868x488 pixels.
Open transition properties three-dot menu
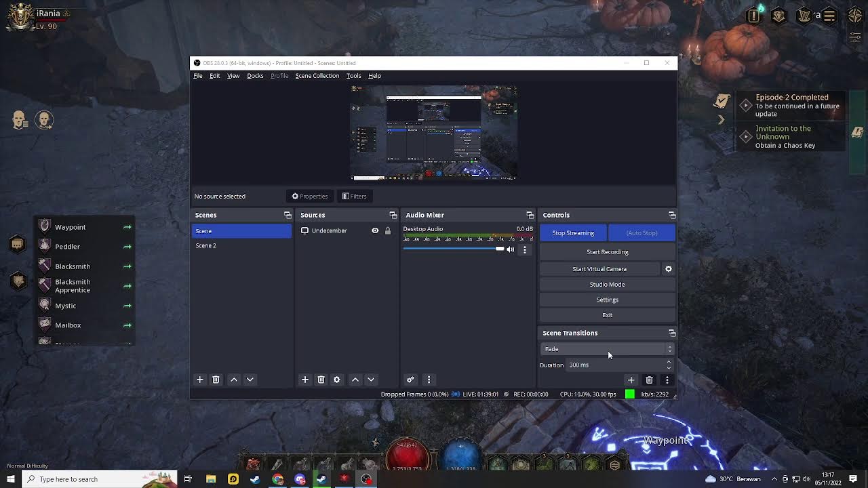[x=667, y=380]
